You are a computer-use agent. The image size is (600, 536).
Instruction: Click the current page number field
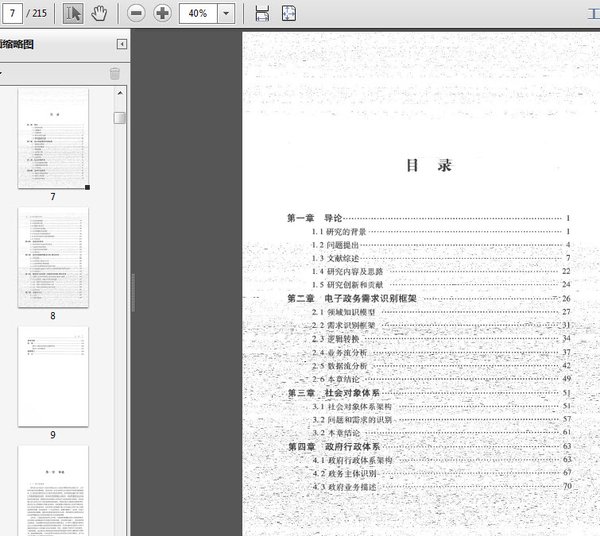coord(11,13)
